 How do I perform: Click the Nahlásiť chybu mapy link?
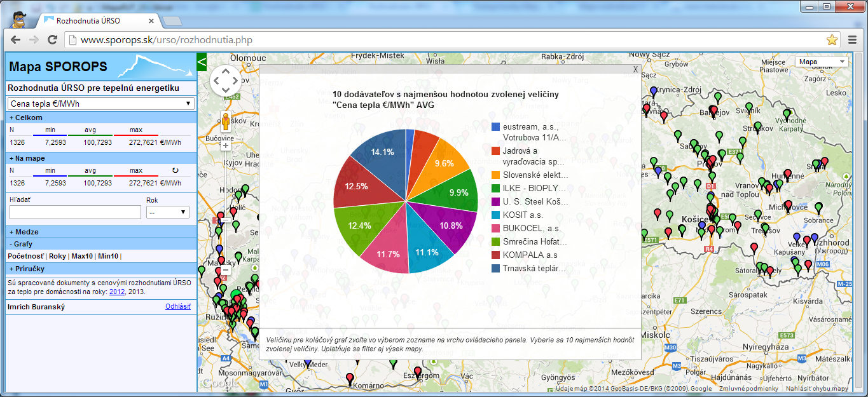817,389
